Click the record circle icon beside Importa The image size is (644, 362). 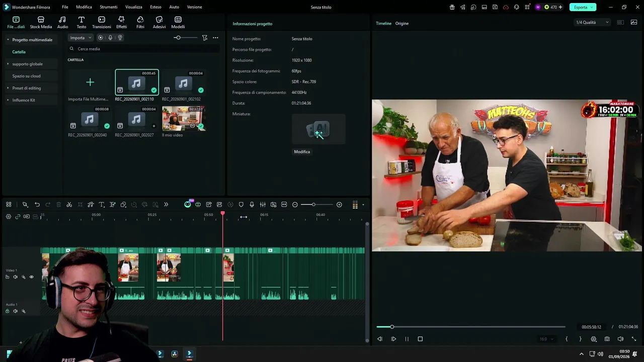tap(101, 38)
